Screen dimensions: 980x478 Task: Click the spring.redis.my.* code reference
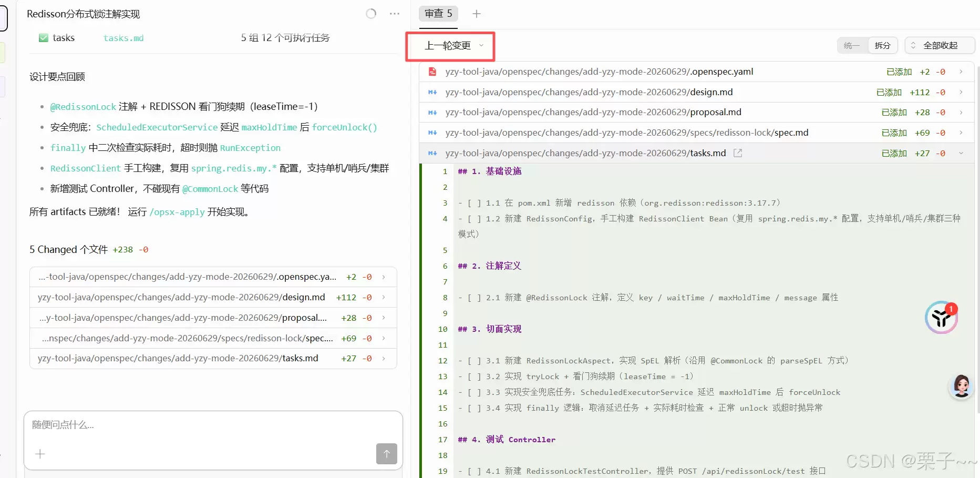coord(234,168)
